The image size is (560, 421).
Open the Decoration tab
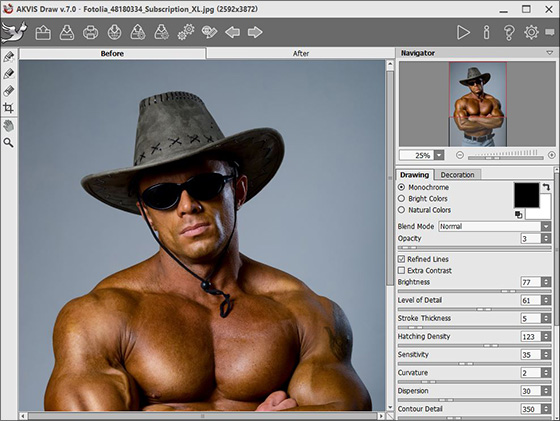click(458, 175)
